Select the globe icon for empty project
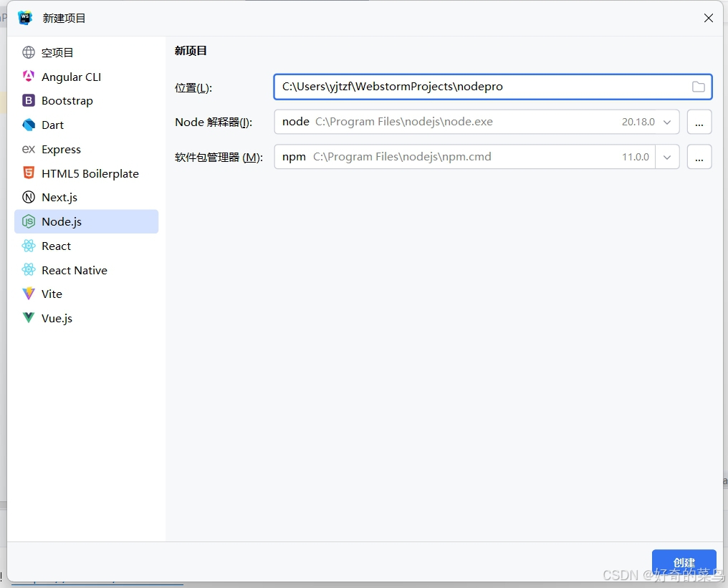Image resolution: width=728 pixels, height=588 pixels. (29, 52)
